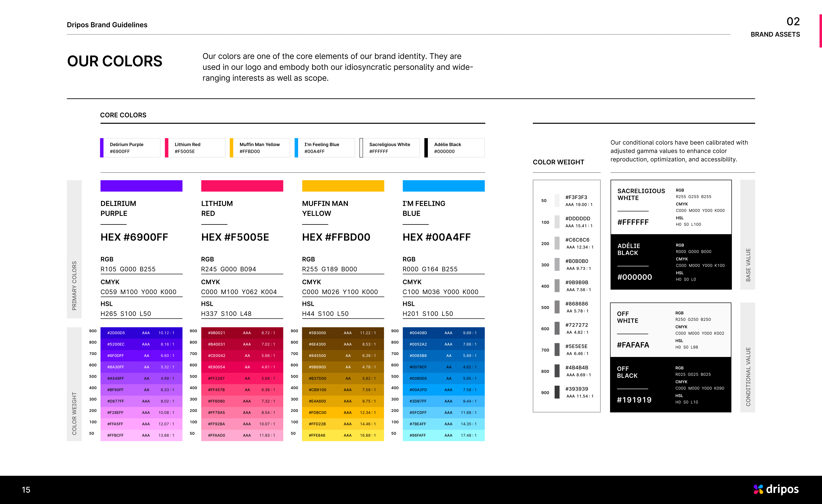Viewport: 822px width, 504px height.
Task: Click the Lithium Red color bar
Action: (242, 186)
